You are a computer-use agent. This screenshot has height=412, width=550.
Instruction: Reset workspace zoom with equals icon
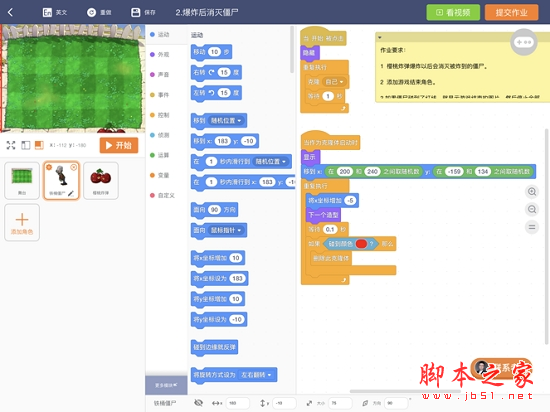click(x=532, y=227)
